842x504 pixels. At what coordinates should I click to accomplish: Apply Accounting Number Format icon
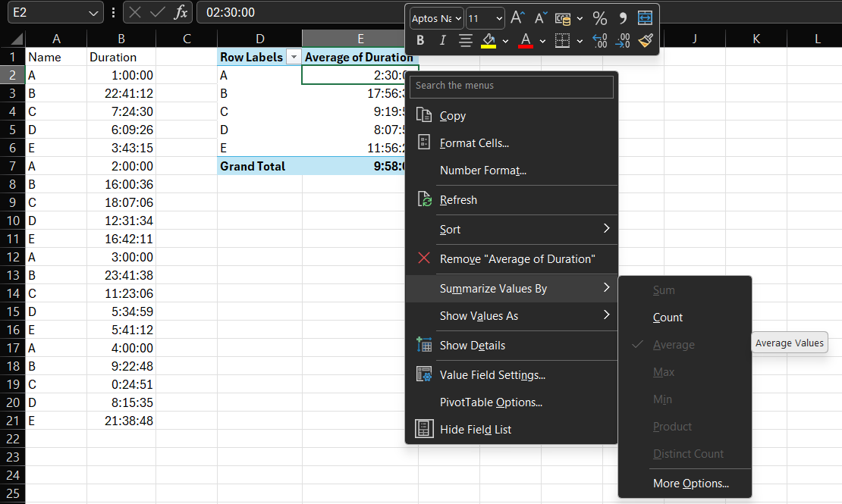click(x=563, y=19)
